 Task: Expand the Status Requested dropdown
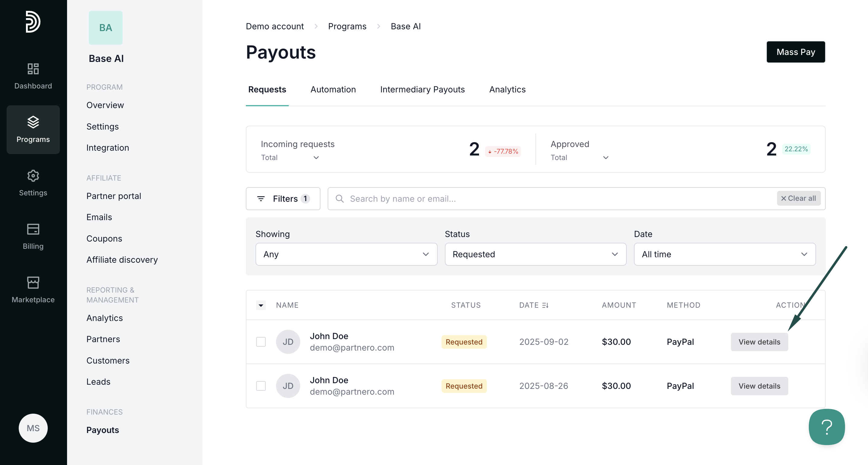click(x=535, y=254)
